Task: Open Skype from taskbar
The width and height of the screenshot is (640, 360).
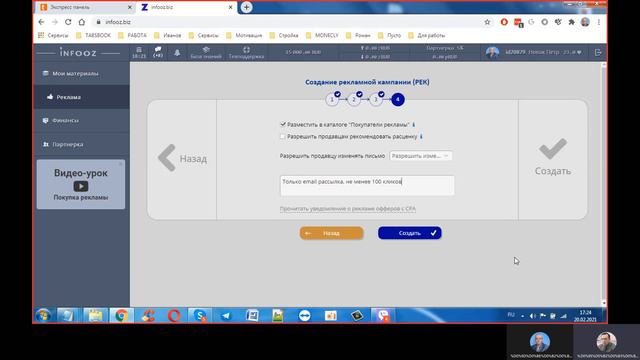Action: (200, 316)
